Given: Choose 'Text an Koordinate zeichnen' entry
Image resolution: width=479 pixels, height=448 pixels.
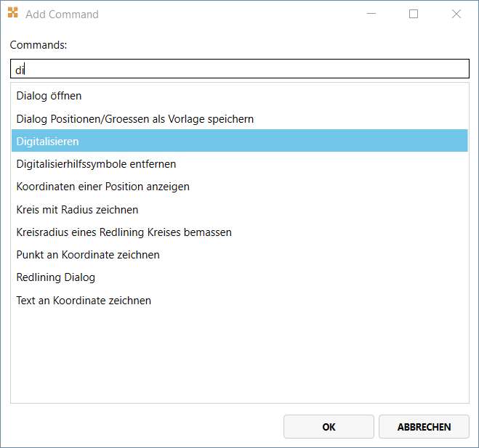Looking at the screenshot, I should click(84, 301).
